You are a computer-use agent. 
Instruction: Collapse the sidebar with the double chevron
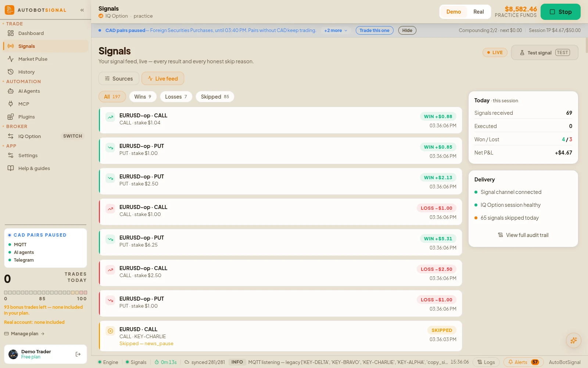(82, 10)
